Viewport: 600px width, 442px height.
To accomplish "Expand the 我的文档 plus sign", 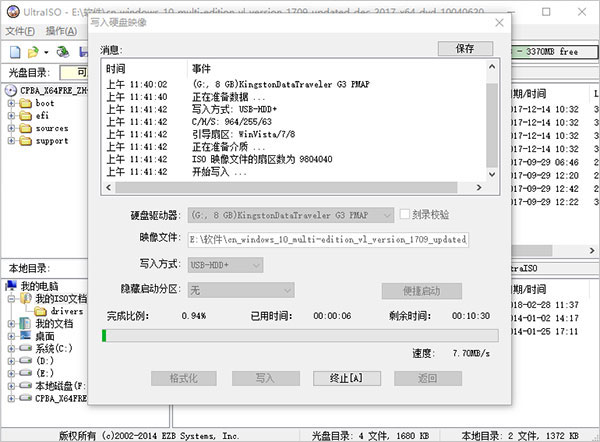I will [x=11, y=323].
